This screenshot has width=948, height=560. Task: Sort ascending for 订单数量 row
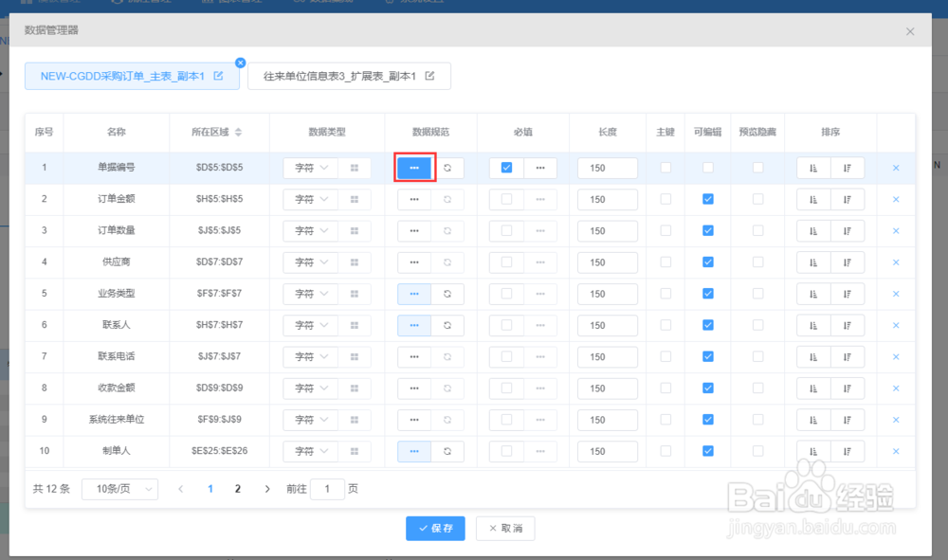813,231
